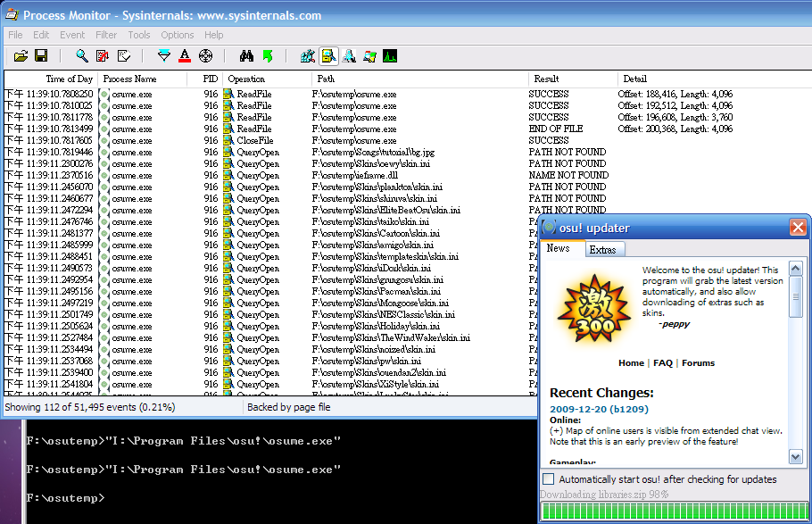Click the time 11:39:10.7808250 cell
The height and width of the screenshot is (524, 812).
pyautogui.click(x=50, y=94)
